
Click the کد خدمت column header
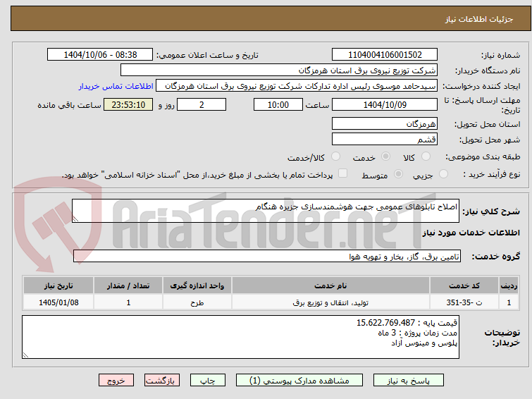pyautogui.click(x=464, y=286)
